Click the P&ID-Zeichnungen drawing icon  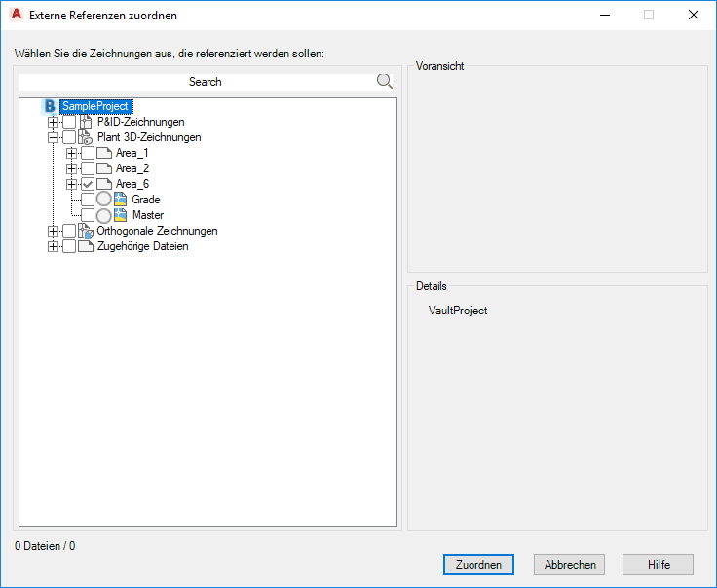coord(86,122)
